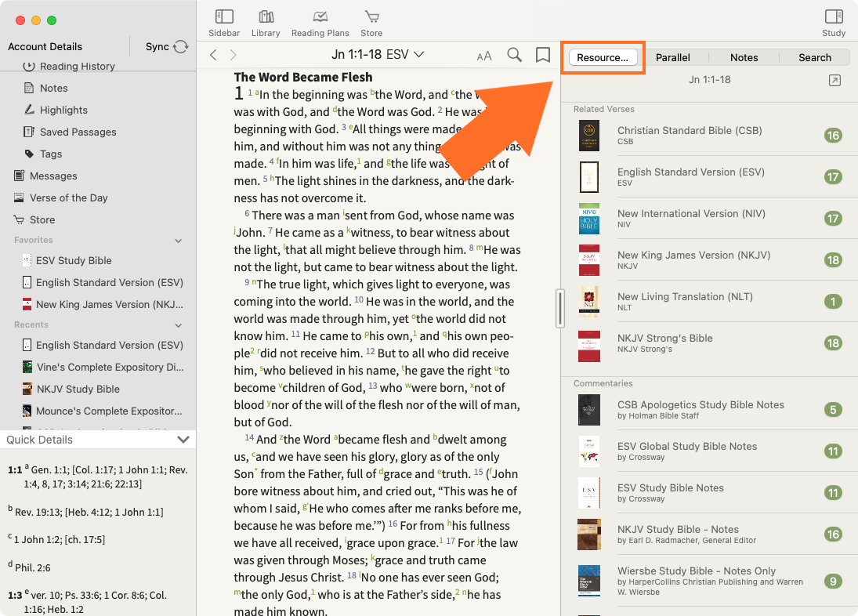858x616 pixels.
Task: Open Saved Passages in the sidebar
Action: [x=70, y=132]
